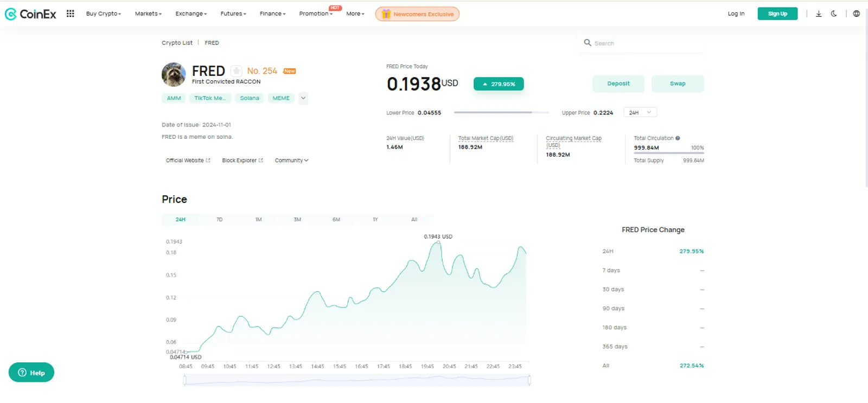Click the total circulation progress bar
The width and height of the screenshot is (868, 403).
coord(669,153)
